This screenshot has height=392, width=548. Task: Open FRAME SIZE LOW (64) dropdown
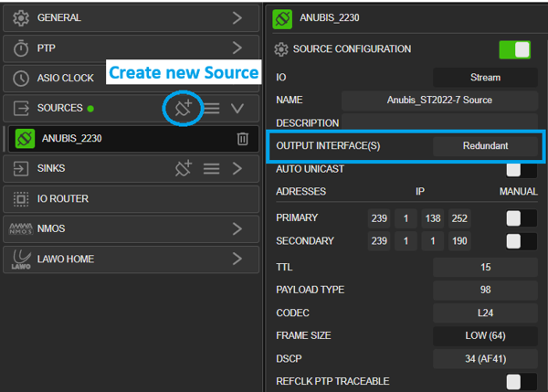click(485, 335)
